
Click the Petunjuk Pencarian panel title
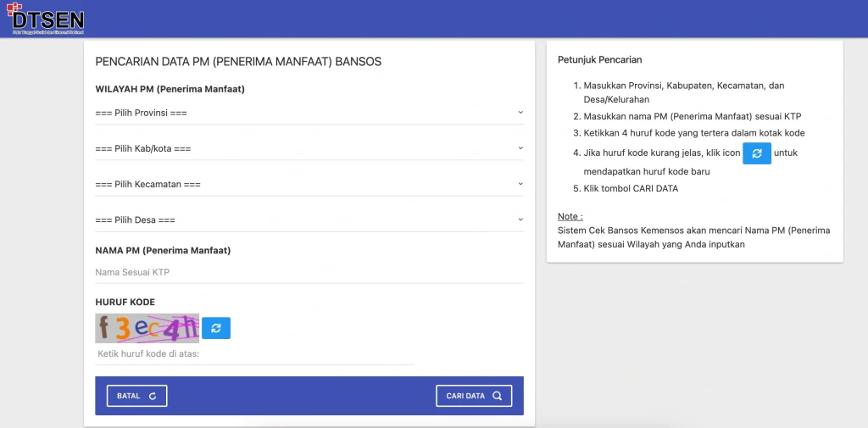click(599, 60)
